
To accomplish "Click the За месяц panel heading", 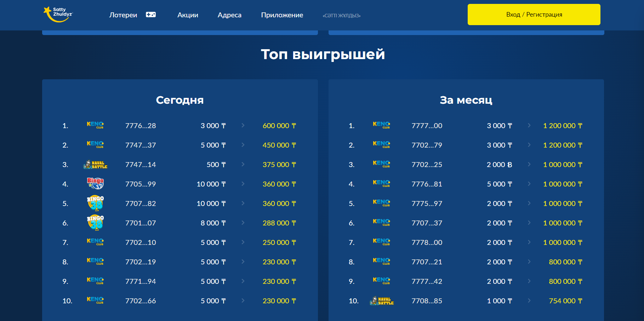I will [466, 100].
